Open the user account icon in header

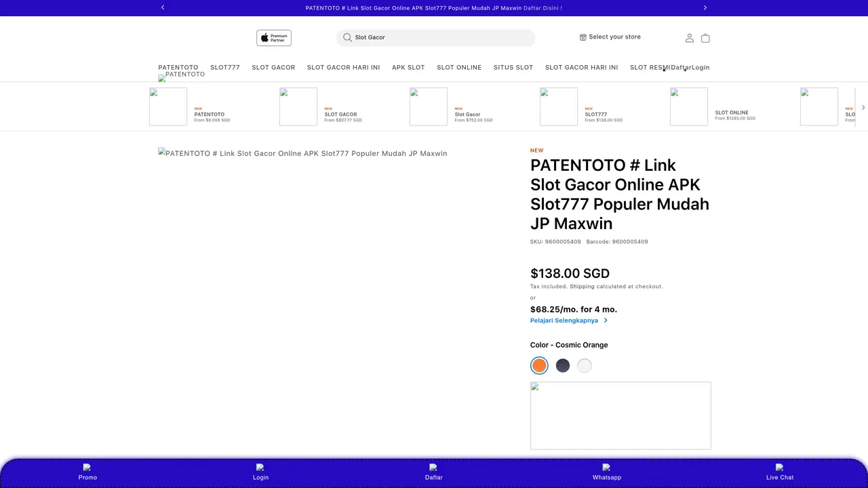pyautogui.click(x=690, y=38)
